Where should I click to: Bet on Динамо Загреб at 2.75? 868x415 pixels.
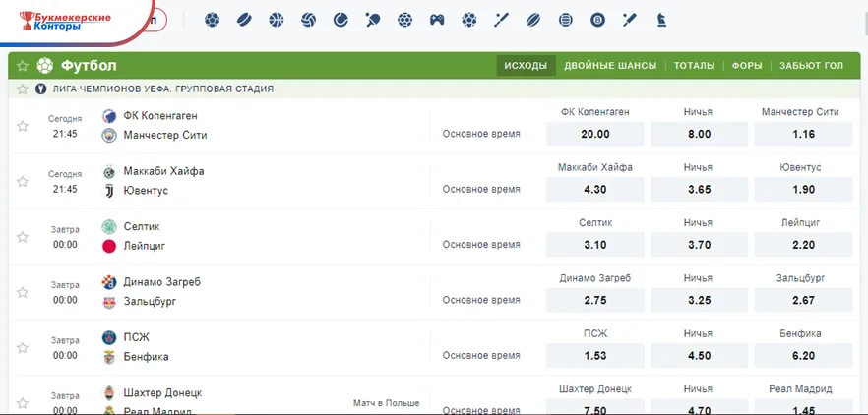[x=595, y=300]
